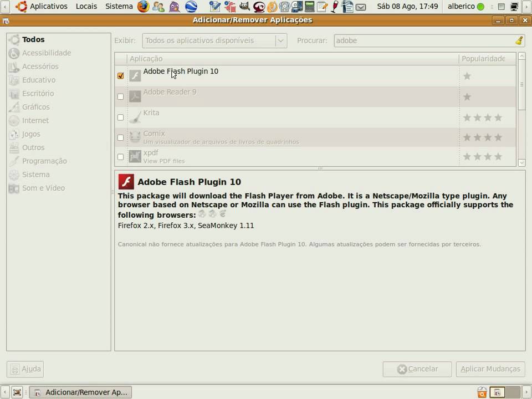532x399 pixels.
Task: Open the speaker audio launcher icon
Action: click(x=285, y=7)
